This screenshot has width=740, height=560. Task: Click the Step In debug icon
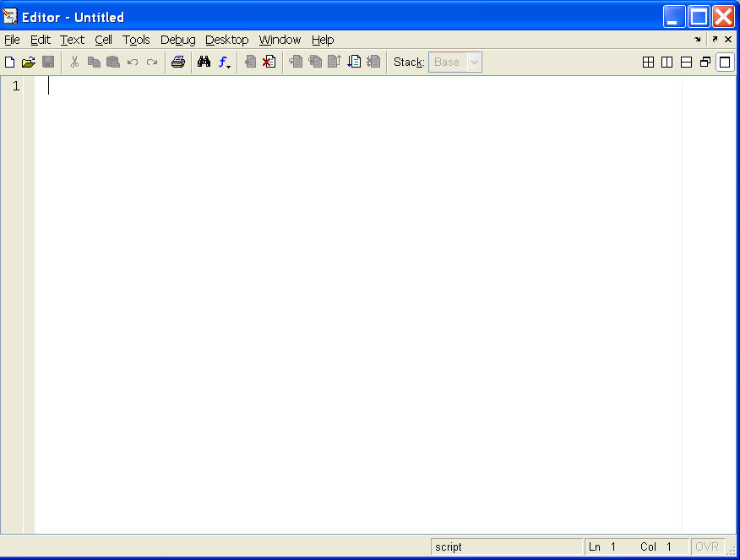(x=315, y=62)
